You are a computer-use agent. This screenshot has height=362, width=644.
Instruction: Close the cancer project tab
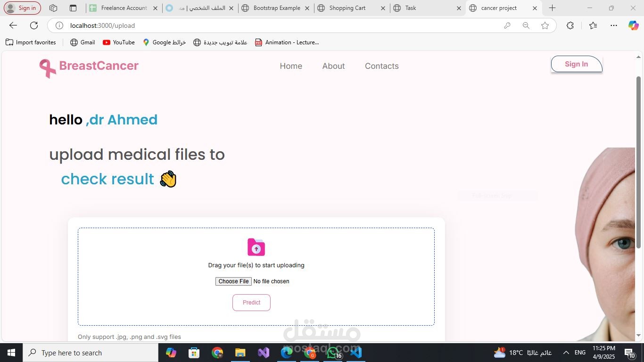click(x=535, y=8)
